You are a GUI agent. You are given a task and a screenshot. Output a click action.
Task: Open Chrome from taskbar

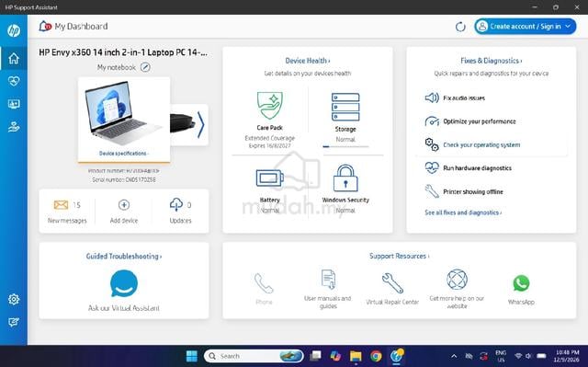click(x=376, y=356)
